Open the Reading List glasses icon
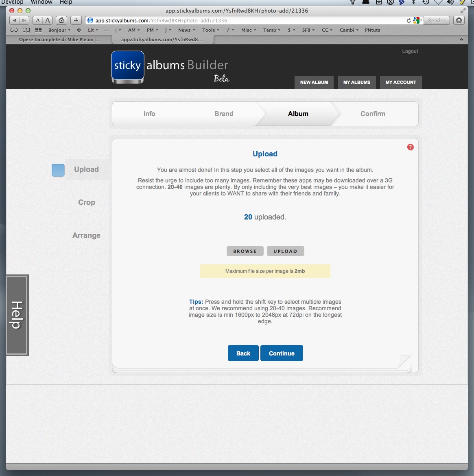 (14, 30)
